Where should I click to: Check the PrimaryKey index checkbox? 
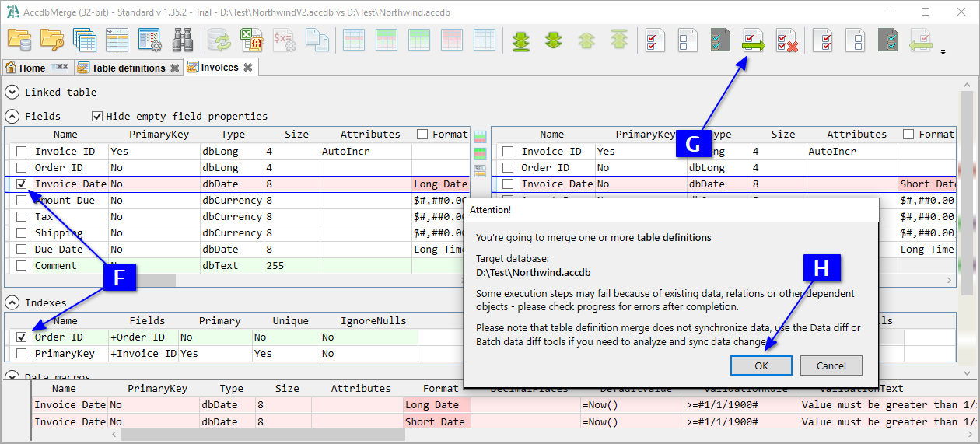22,354
